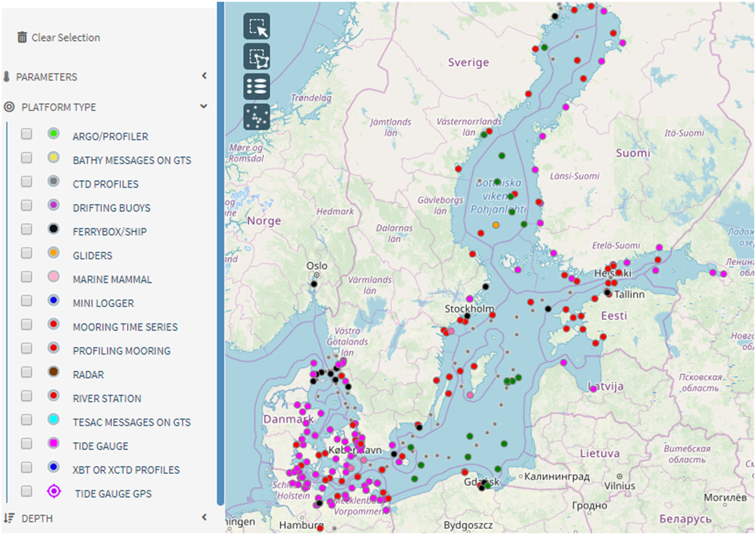Tick the TIDE GAUGE checkbox
The height and width of the screenshot is (535, 756).
[26, 444]
